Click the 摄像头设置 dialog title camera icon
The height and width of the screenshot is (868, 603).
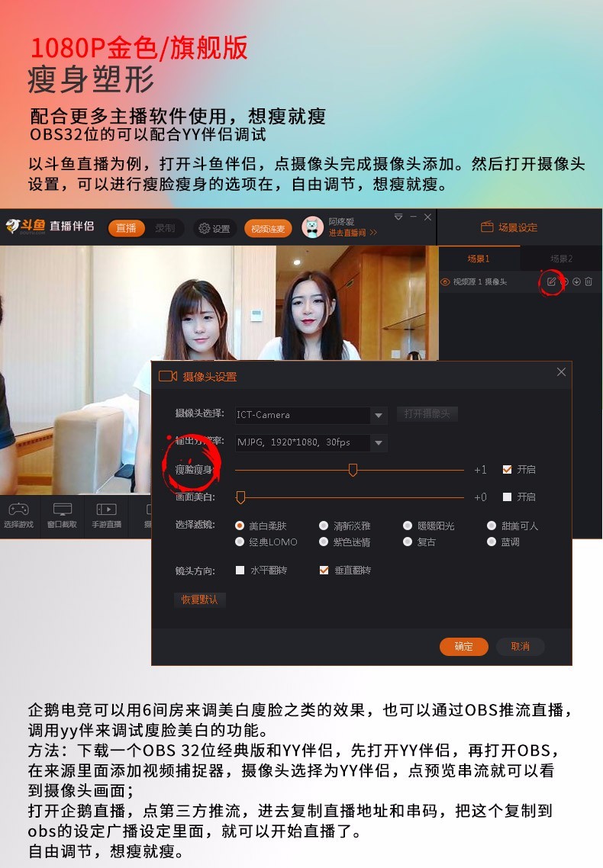(x=167, y=377)
